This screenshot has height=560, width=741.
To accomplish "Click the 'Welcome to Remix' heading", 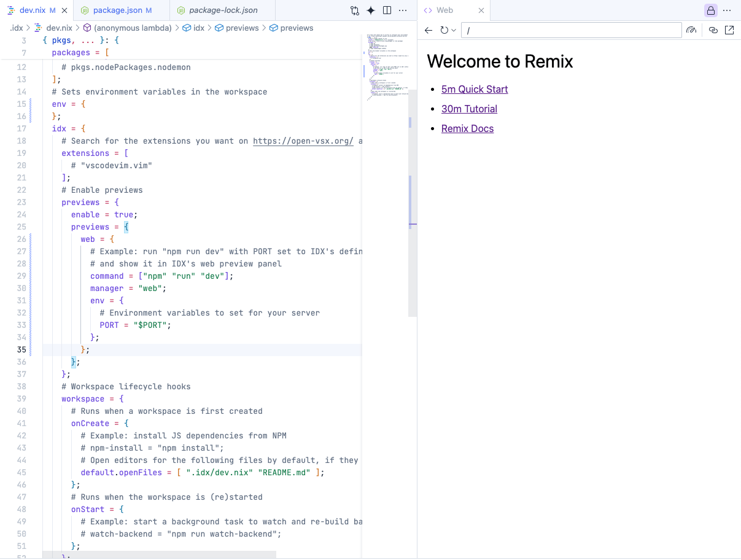I will pyautogui.click(x=500, y=61).
